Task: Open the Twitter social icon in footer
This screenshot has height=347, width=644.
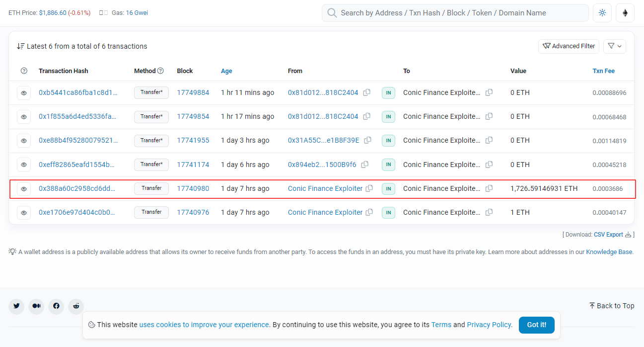Action: point(16,306)
